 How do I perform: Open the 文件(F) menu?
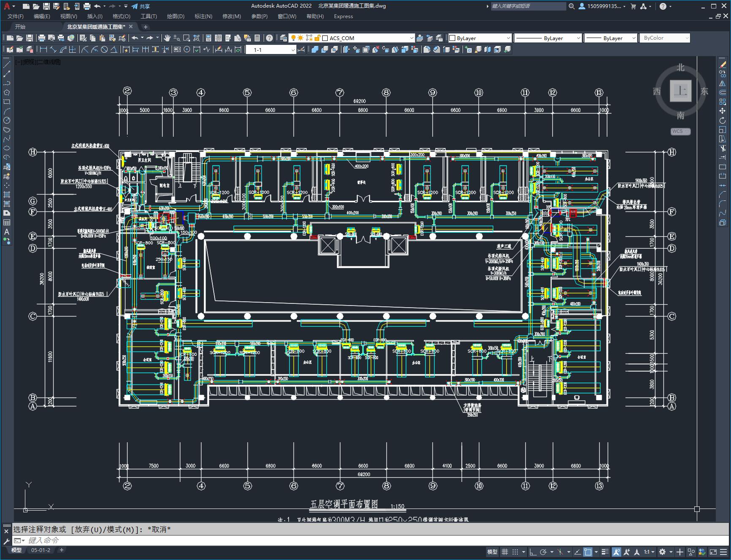tap(16, 16)
